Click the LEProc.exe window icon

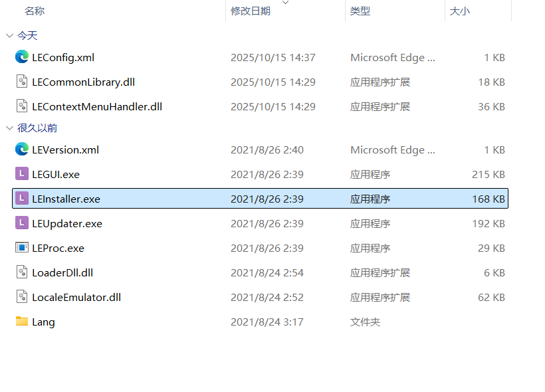click(22, 248)
